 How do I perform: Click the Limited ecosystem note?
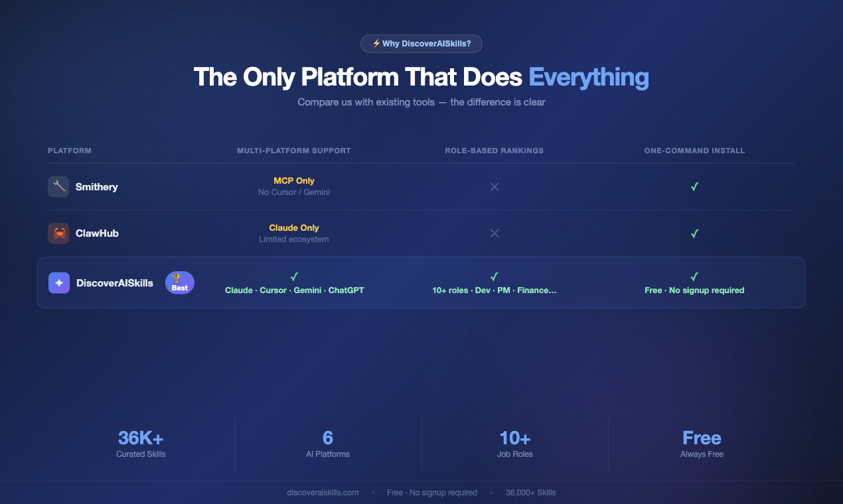[294, 239]
